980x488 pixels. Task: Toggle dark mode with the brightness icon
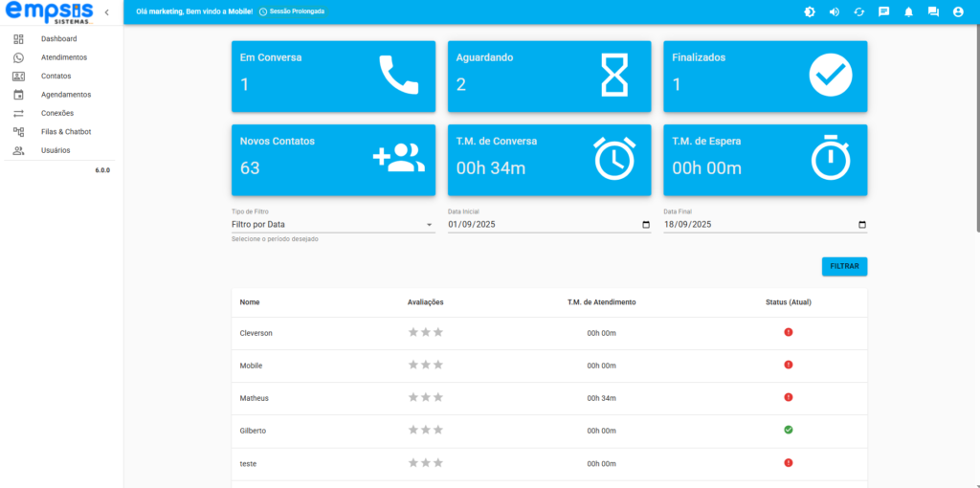click(809, 12)
